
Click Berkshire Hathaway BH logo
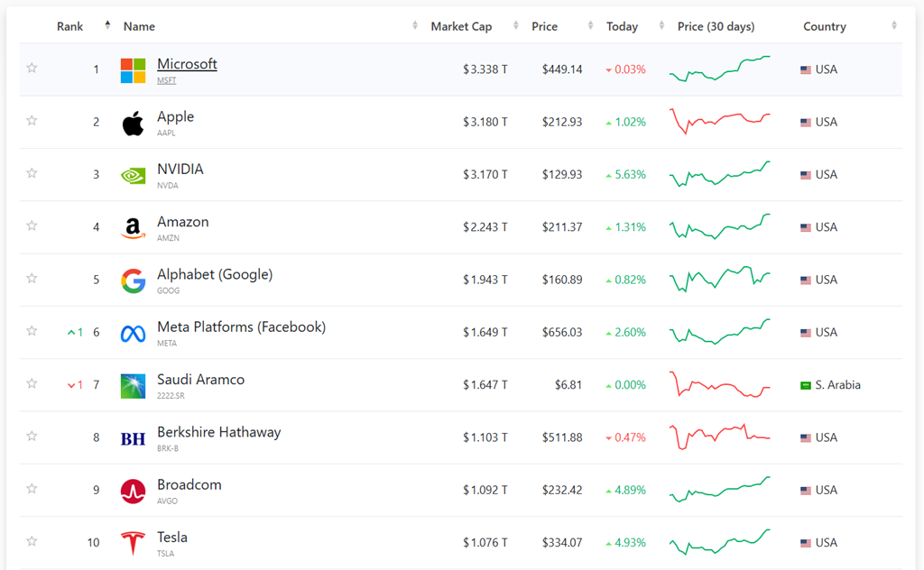(134, 438)
